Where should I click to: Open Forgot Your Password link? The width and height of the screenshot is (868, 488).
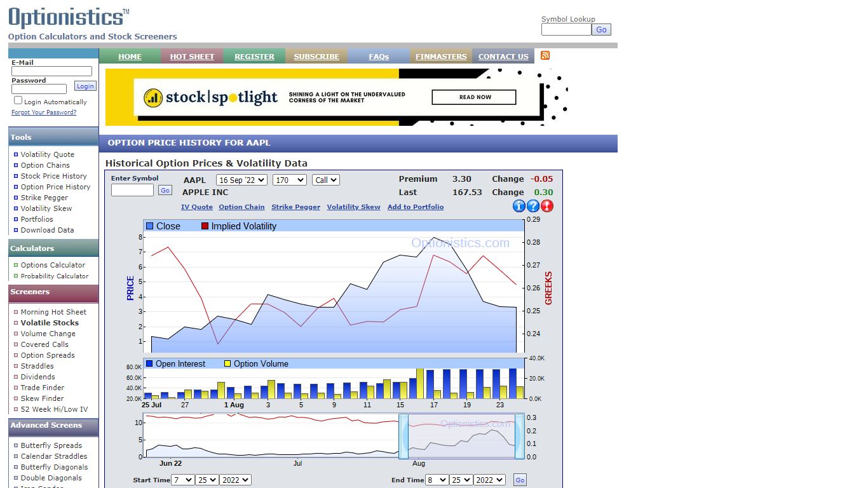[x=44, y=112]
